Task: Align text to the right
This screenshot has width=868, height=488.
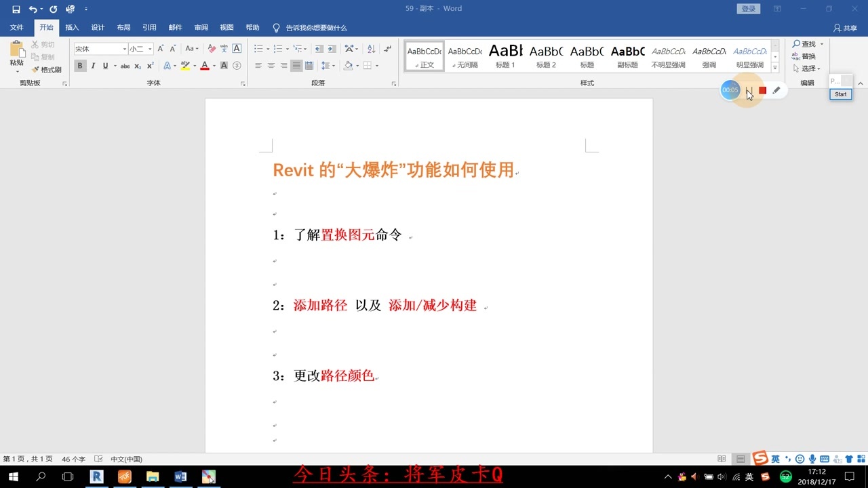Action: [x=283, y=66]
